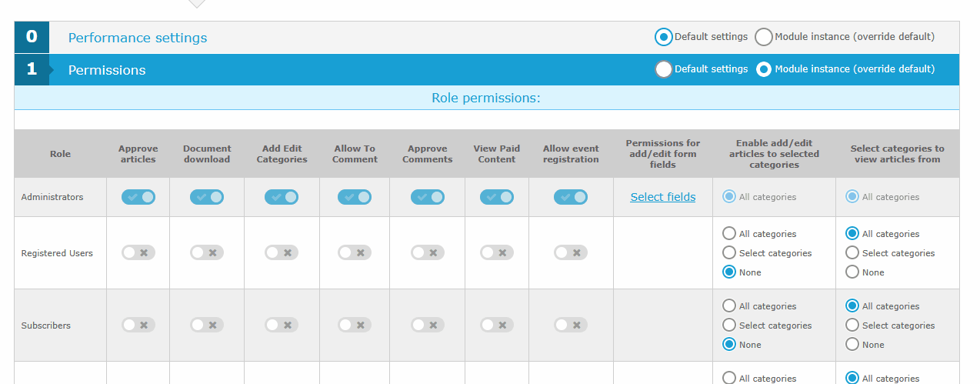Select Default settings radio for Performance settings
This screenshot has height=384, width=980.
pyautogui.click(x=664, y=37)
